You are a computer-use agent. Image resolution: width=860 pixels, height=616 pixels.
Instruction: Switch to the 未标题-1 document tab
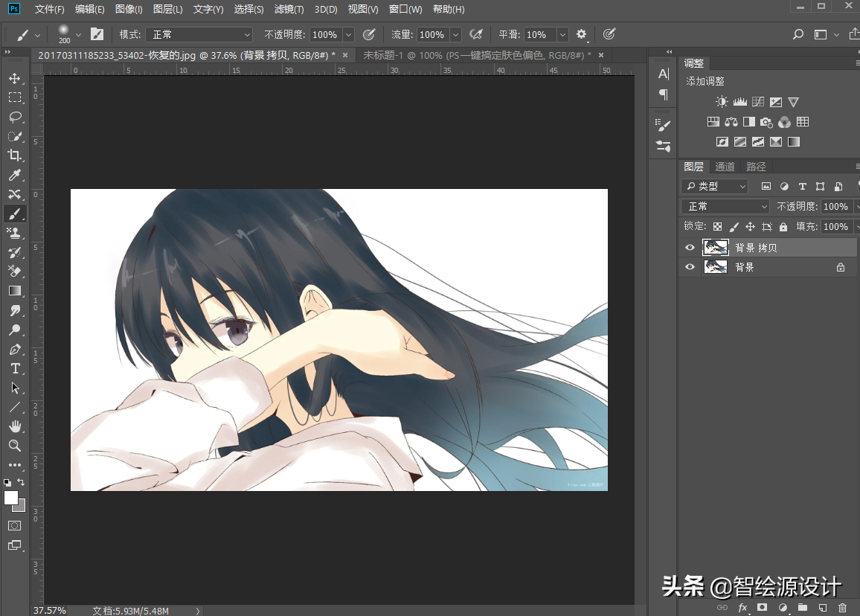tap(477, 55)
